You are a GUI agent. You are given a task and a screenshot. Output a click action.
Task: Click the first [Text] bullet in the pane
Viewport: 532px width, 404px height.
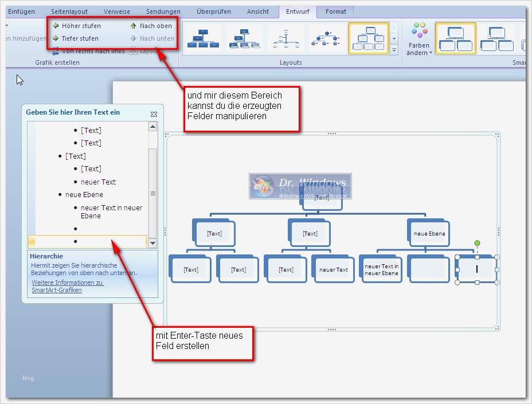pyautogui.click(x=91, y=130)
